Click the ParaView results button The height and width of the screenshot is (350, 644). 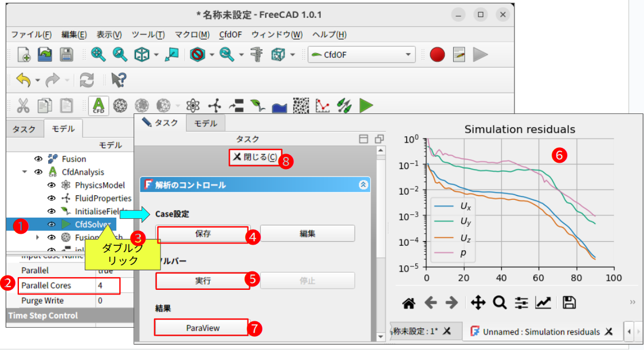(202, 328)
